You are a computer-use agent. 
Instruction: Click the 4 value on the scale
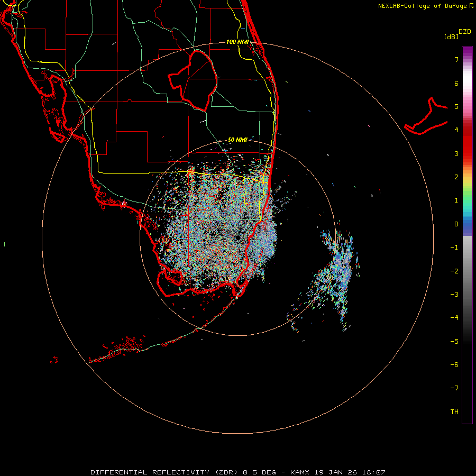click(x=456, y=130)
